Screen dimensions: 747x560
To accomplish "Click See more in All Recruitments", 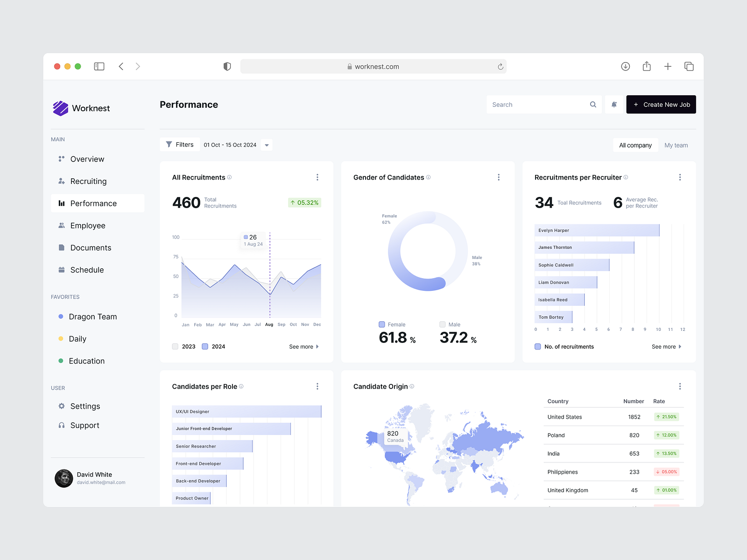I will [x=304, y=347].
